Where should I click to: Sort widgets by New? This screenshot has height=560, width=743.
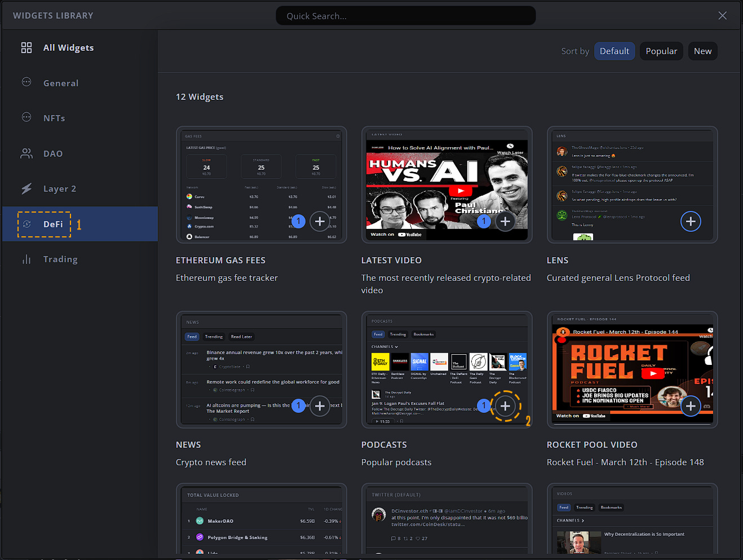tap(702, 51)
